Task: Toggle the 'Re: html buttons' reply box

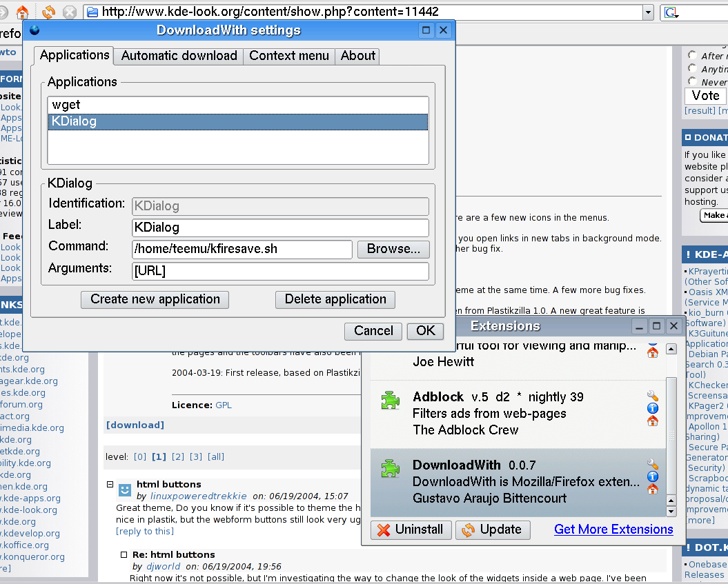Action: tap(124, 555)
